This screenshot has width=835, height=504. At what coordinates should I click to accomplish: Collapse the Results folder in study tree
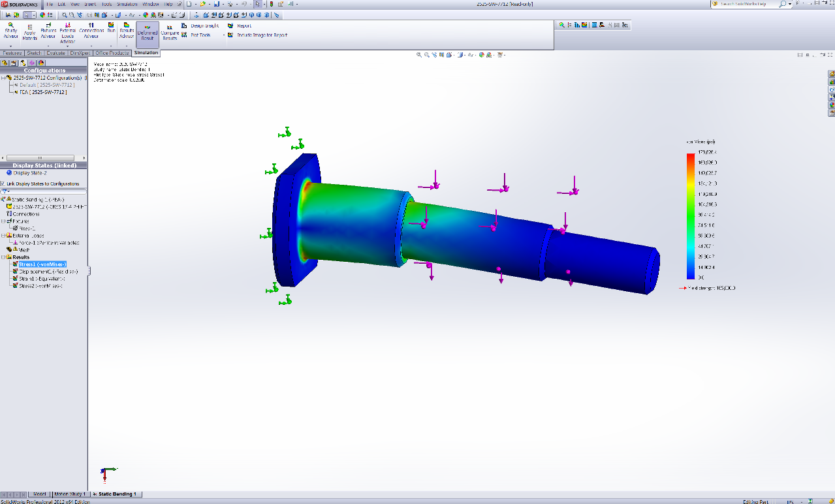pyautogui.click(x=3, y=257)
